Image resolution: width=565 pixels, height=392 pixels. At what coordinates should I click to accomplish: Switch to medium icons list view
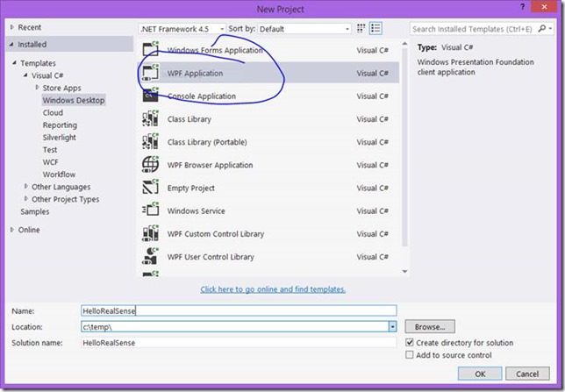pyautogui.click(x=375, y=28)
